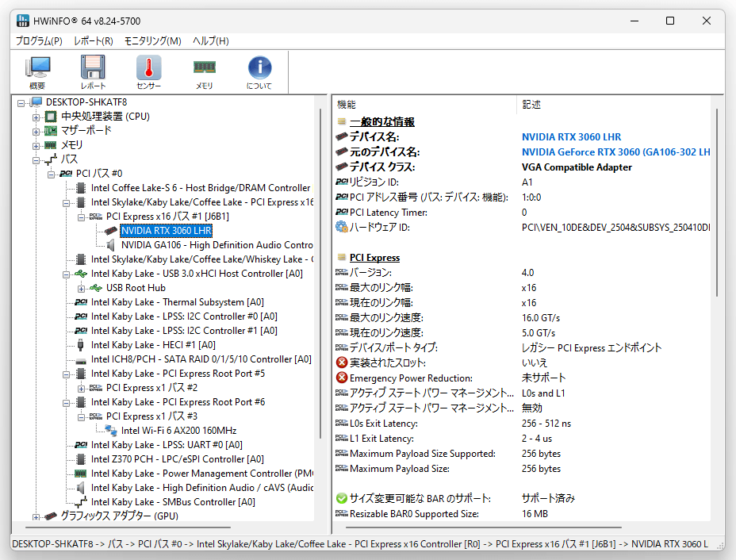Open the ヘルプ(H) menu

pos(211,40)
